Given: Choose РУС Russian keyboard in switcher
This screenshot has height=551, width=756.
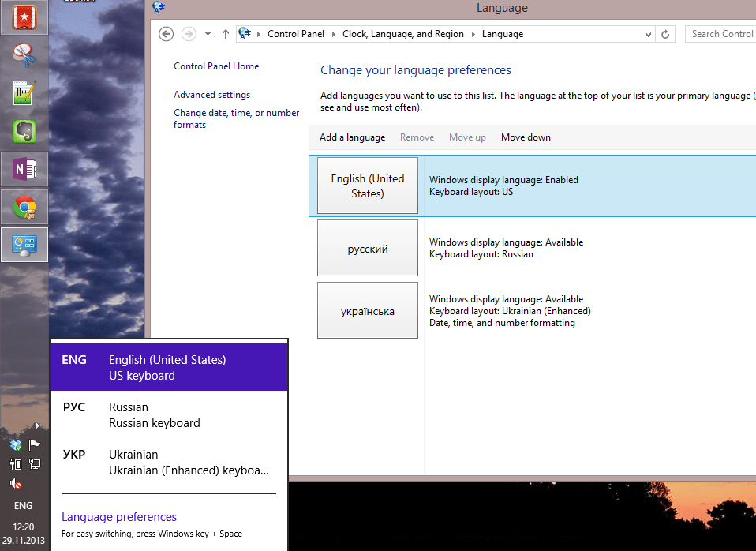Looking at the screenshot, I should [169, 415].
